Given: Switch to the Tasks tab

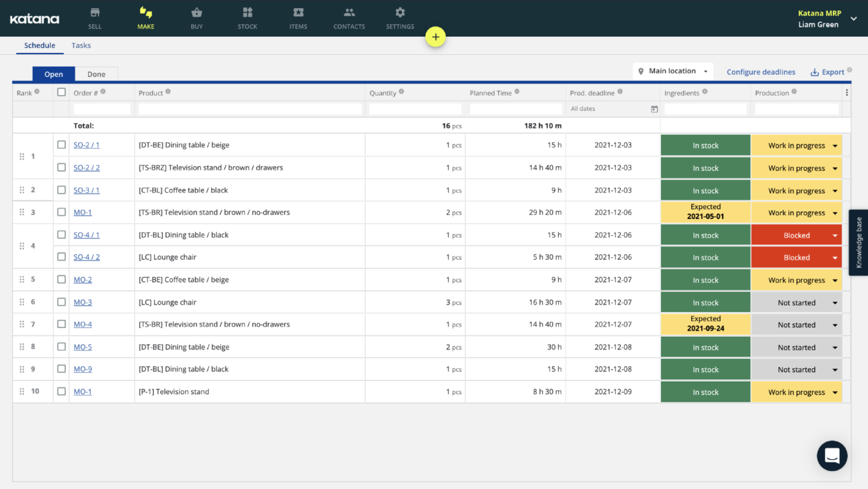Looking at the screenshot, I should 81,45.
